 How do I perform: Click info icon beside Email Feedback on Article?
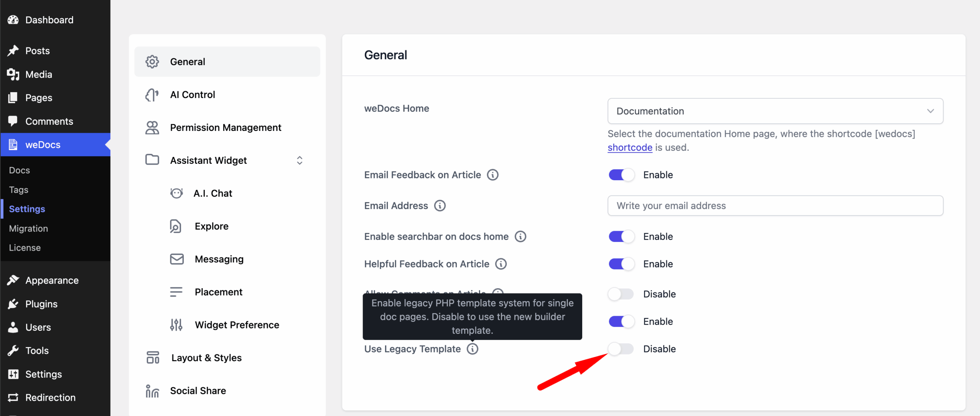pyautogui.click(x=493, y=175)
